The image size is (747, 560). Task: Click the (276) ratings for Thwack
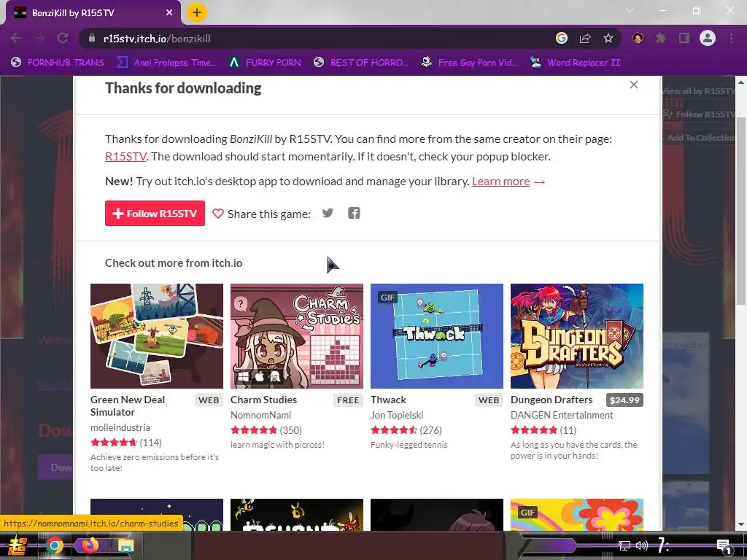click(x=430, y=430)
